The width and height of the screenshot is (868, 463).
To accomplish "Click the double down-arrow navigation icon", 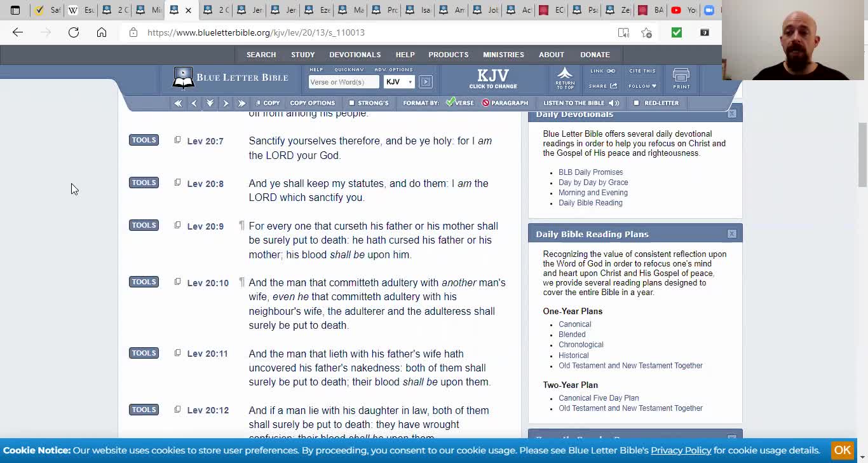I will [210, 103].
